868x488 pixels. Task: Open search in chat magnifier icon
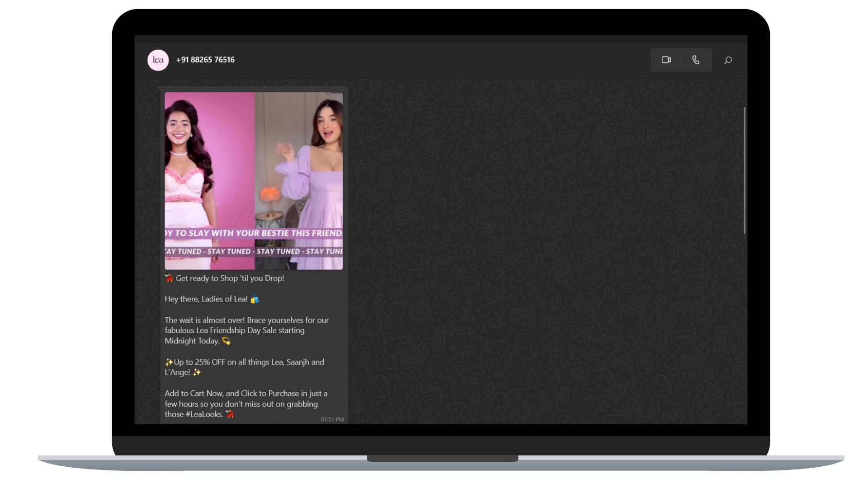[x=728, y=60]
